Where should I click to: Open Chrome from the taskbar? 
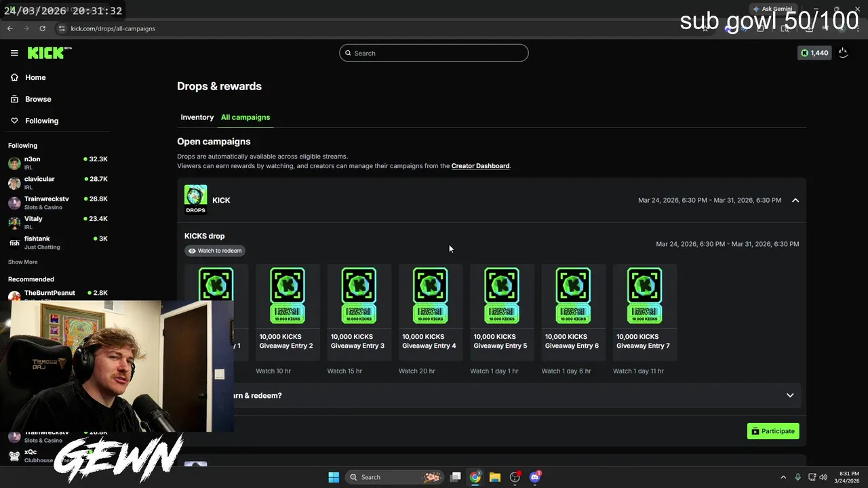click(475, 477)
